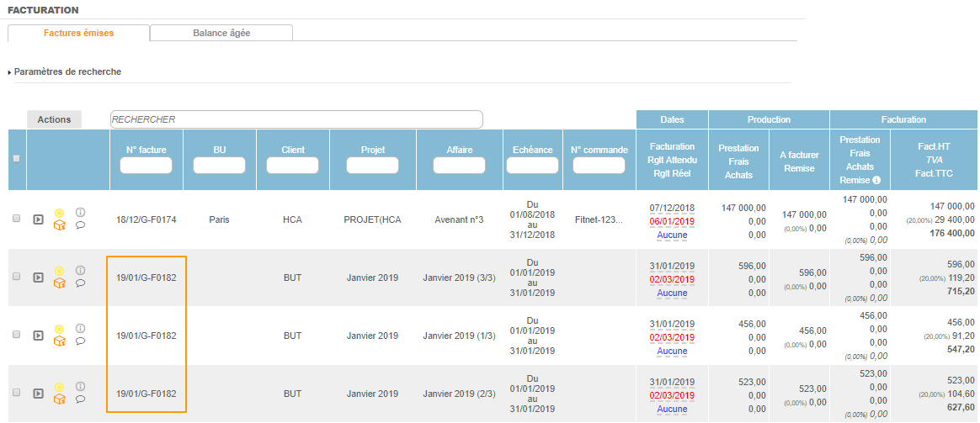Click the 06/01/2019 expected payment date
980x423 pixels.
tap(672, 222)
